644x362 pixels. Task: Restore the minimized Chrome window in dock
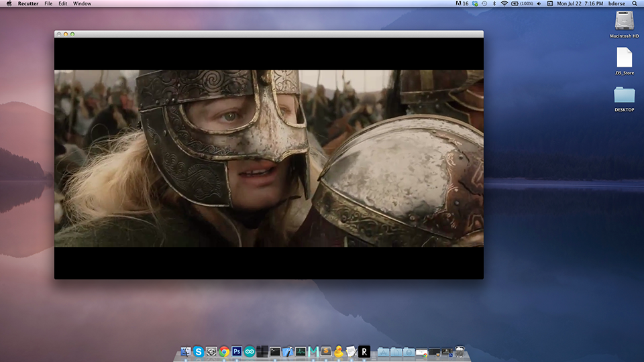[421, 353]
